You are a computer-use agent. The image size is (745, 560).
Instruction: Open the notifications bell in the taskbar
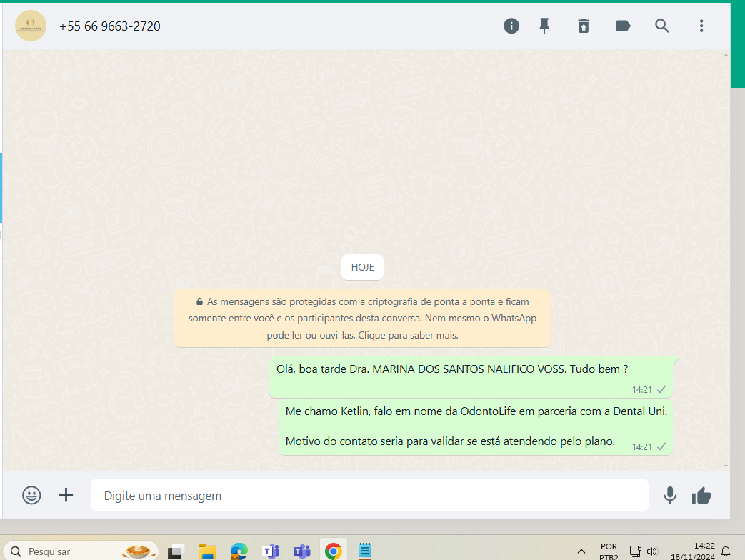tap(726, 551)
